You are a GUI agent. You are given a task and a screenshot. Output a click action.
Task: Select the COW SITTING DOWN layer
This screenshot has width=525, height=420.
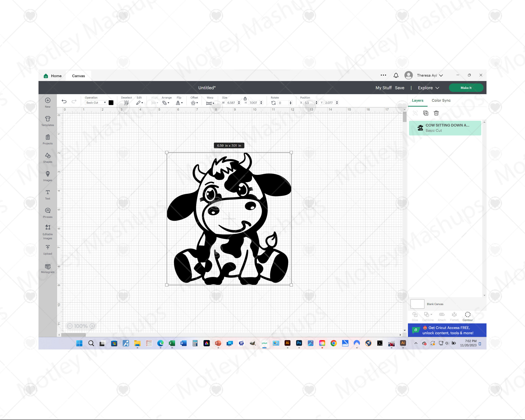[x=445, y=128]
